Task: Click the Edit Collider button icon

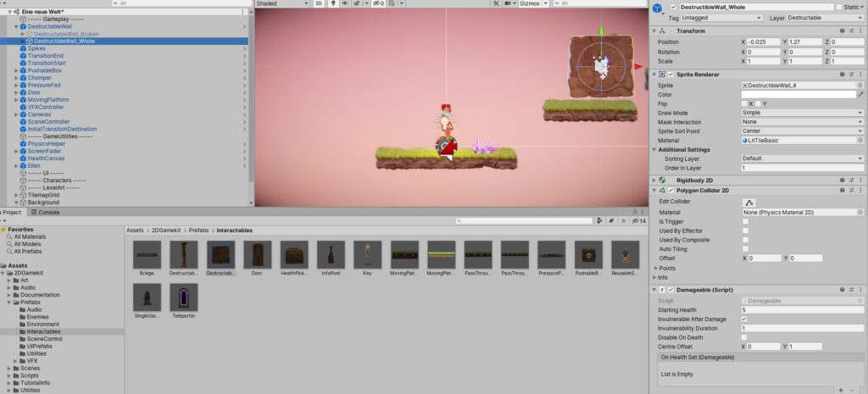Action: (749, 203)
